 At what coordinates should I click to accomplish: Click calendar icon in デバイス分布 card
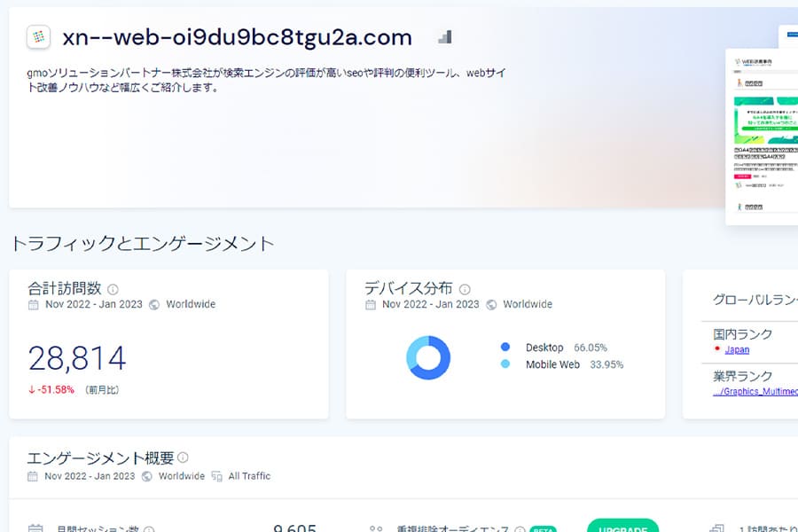[x=371, y=304]
